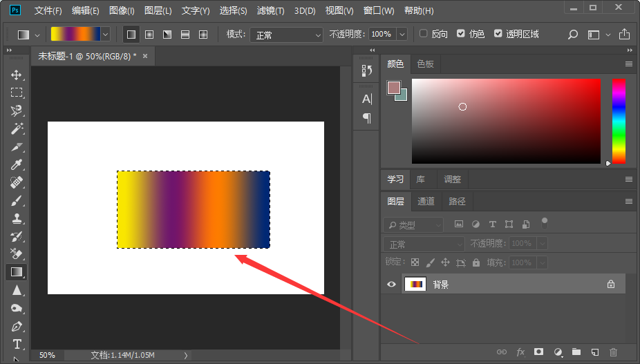Open the 模式 blend mode dropdown

click(x=286, y=35)
